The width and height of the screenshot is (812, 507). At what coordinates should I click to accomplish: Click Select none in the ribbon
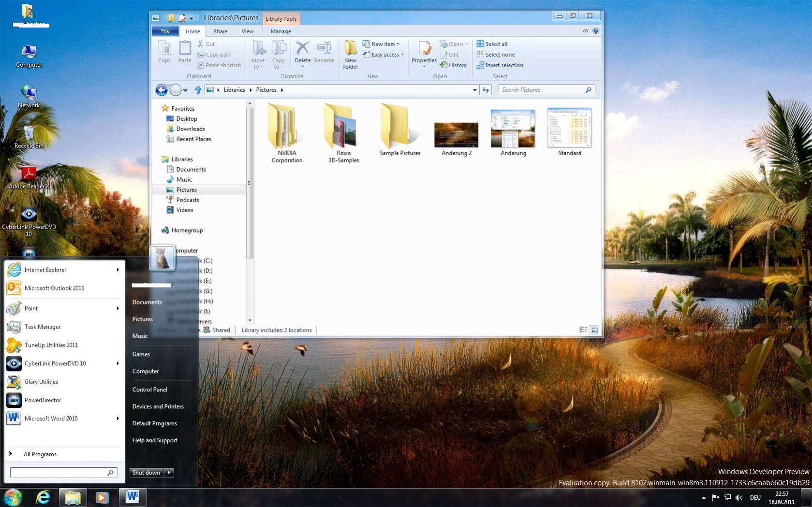[496, 55]
